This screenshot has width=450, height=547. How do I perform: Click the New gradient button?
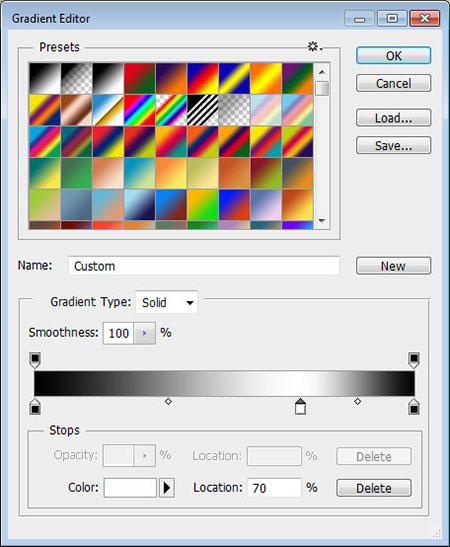point(393,266)
